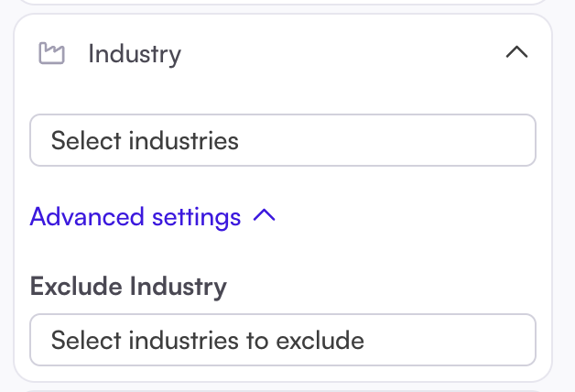Focus the Select industries input field
This screenshot has width=575, height=392.
point(282,141)
